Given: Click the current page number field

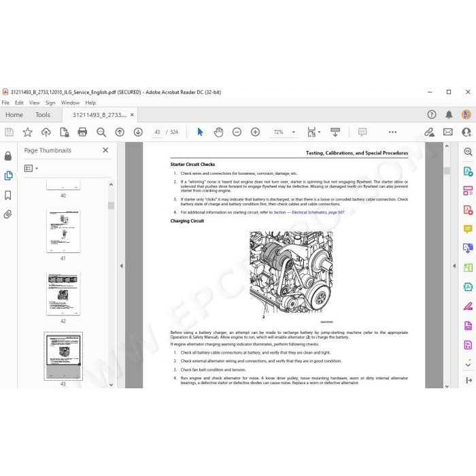Looking at the screenshot, I should coord(157,132).
